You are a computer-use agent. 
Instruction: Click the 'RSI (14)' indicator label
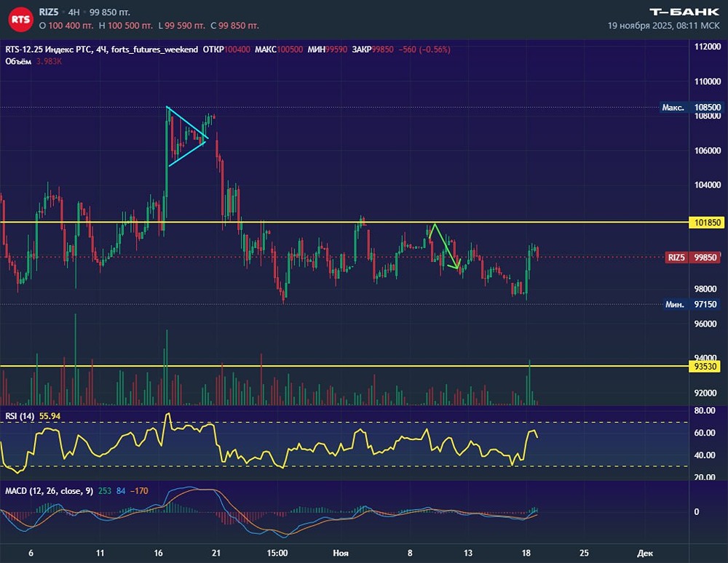(x=20, y=416)
